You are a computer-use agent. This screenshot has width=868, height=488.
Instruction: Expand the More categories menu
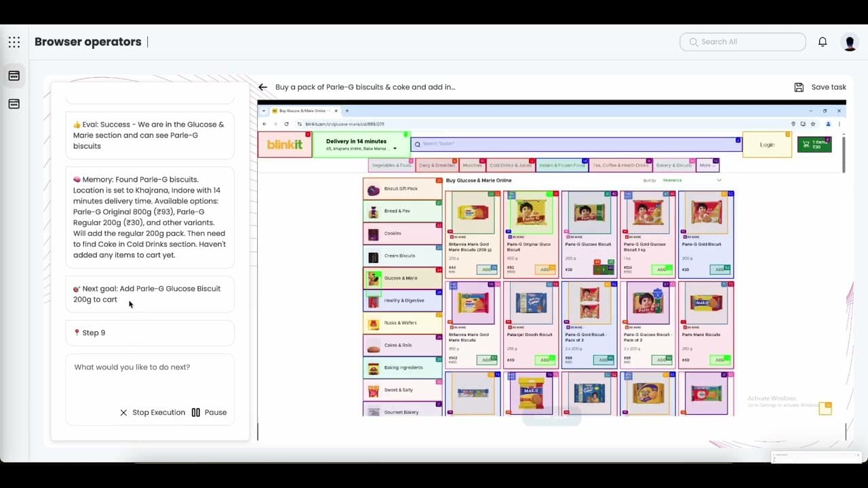[x=706, y=165]
